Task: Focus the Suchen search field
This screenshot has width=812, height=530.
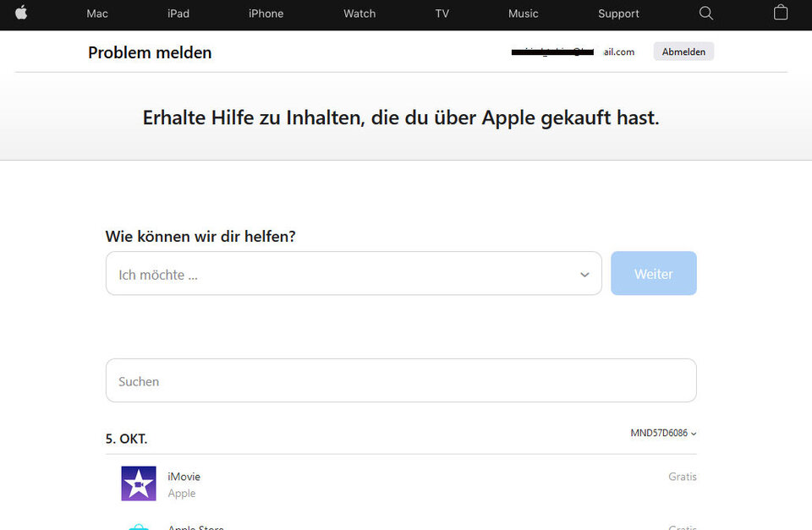Action: (x=401, y=380)
